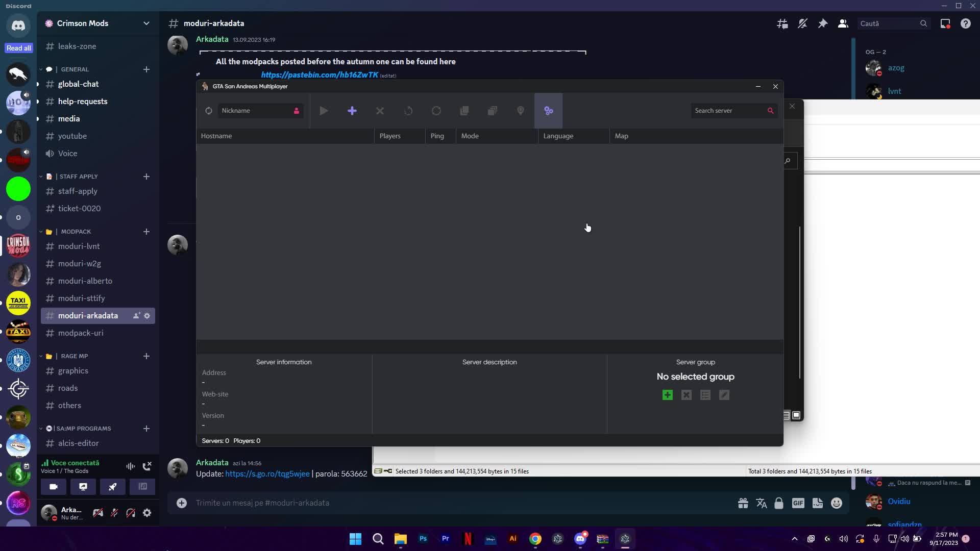
Task: Open the GIF picker
Action: click(798, 503)
